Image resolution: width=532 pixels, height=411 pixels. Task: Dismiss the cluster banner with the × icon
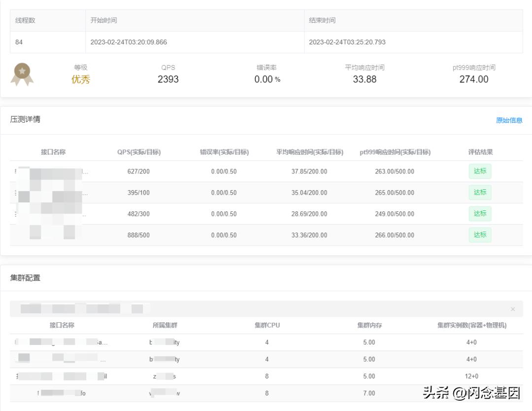pos(513,309)
